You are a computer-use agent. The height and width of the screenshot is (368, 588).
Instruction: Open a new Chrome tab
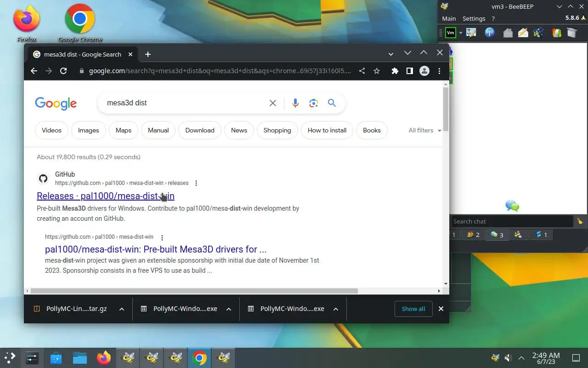pos(147,54)
